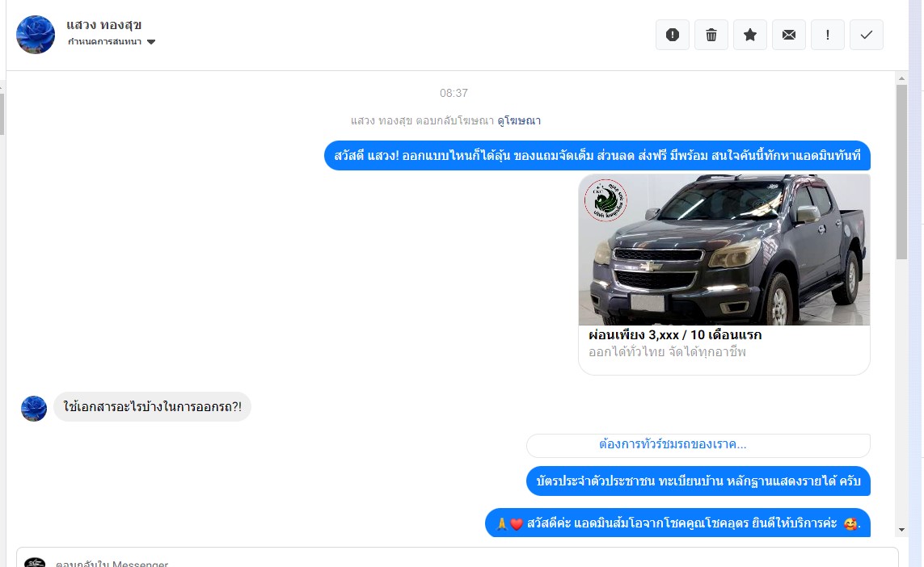Click the scrollbar down arrow in chat
Image resolution: width=924 pixels, height=567 pixels.
tap(901, 530)
